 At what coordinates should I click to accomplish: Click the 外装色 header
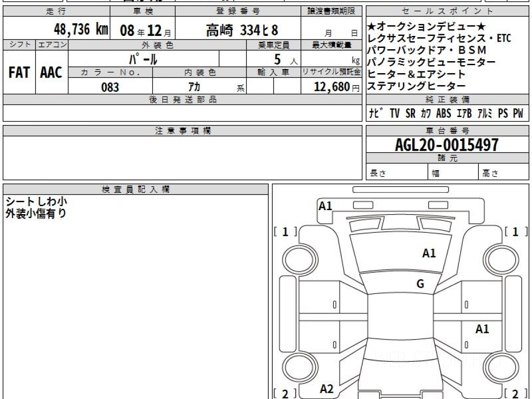[157, 45]
